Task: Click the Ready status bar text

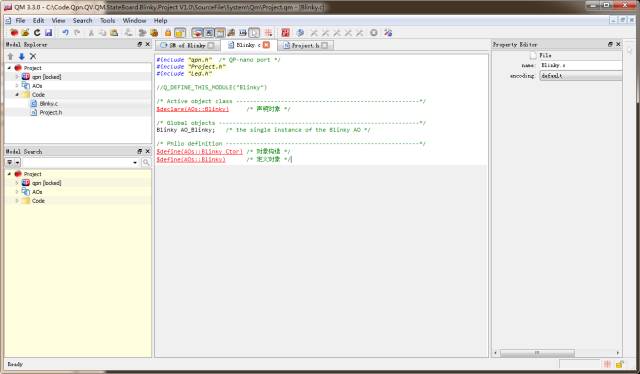Action: (15, 364)
